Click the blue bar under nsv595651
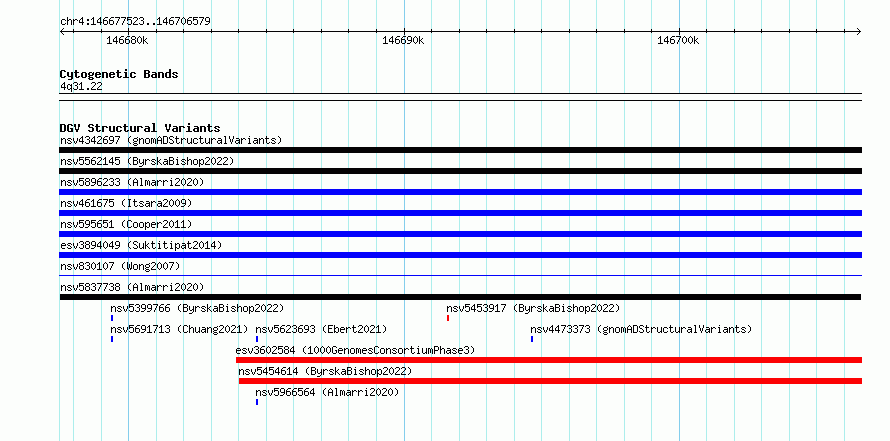Image resolution: width=890 pixels, height=441 pixels. coord(461,234)
